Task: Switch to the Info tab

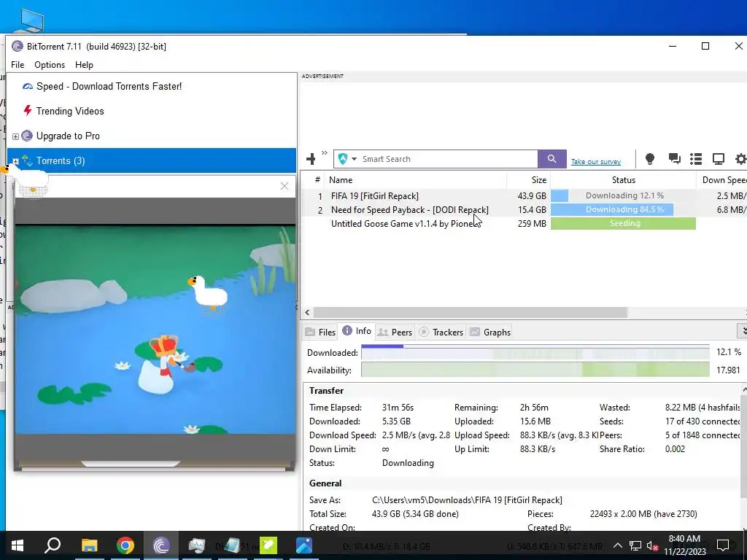Action: pyautogui.click(x=357, y=331)
